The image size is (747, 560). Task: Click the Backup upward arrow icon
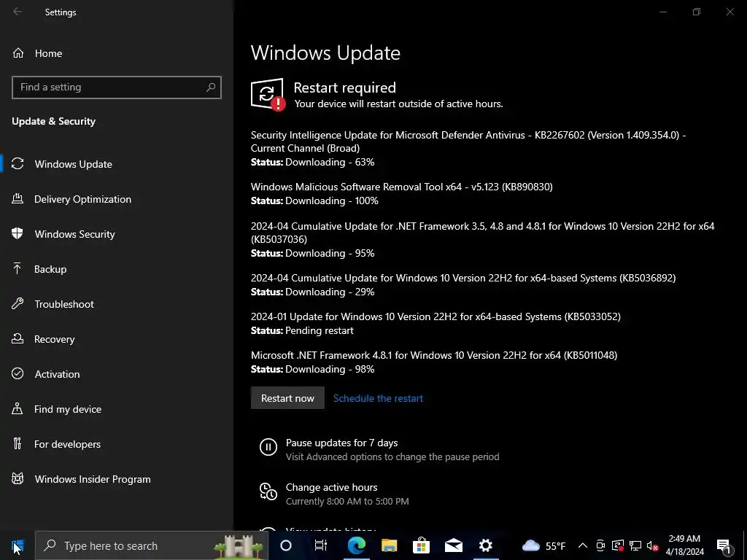pos(18,268)
